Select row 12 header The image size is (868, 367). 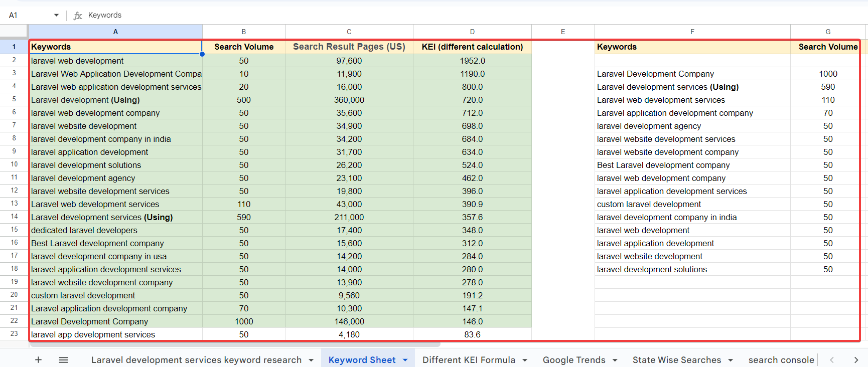click(14, 191)
